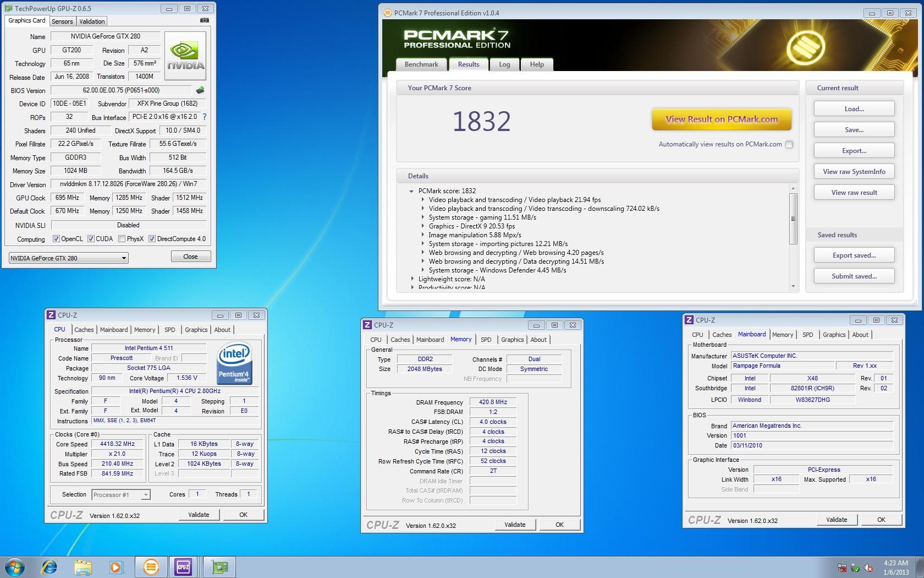Expand the Video playback 21.94 fps entry

[x=422, y=200]
